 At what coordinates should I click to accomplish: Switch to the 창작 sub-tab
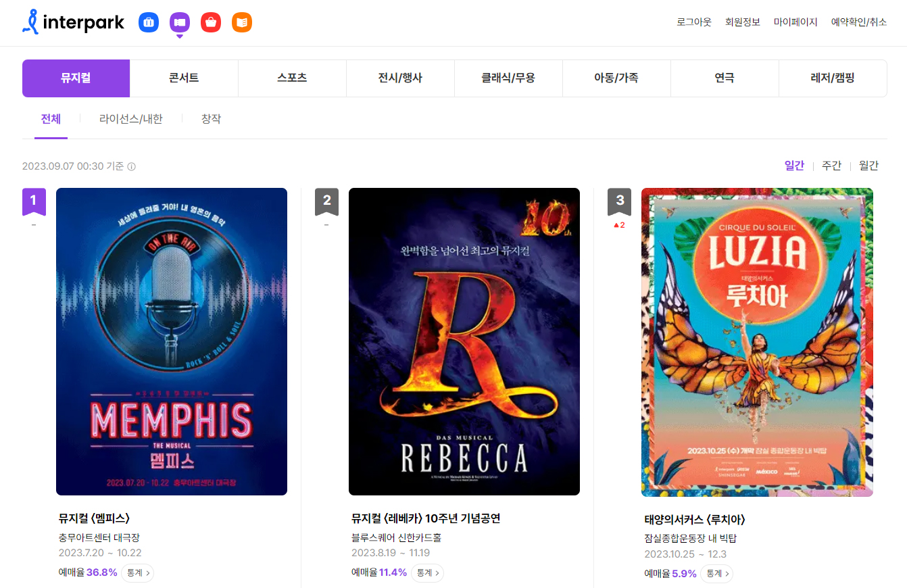point(211,119)
